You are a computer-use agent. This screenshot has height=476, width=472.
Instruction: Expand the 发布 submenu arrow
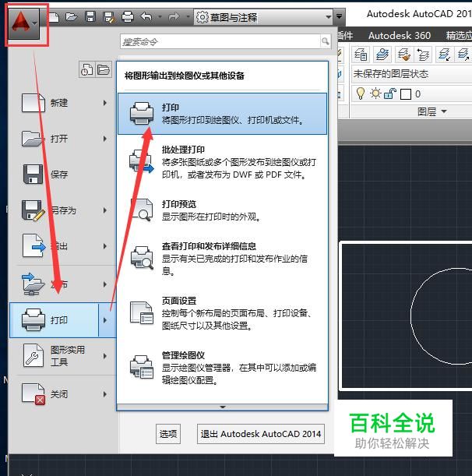(104, 284)
